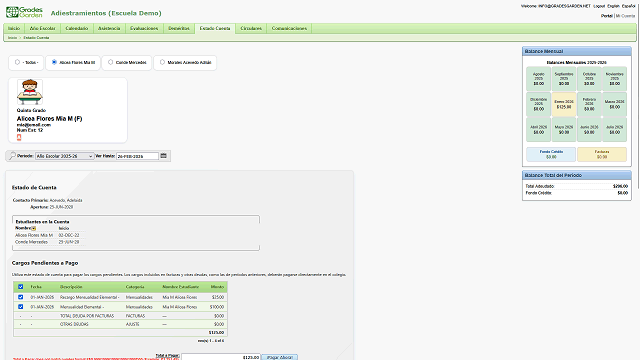Click Conde Mercedes in Estudiantes en la Cuenta
This screenshot has height=360, width=640.
point(31,242)
